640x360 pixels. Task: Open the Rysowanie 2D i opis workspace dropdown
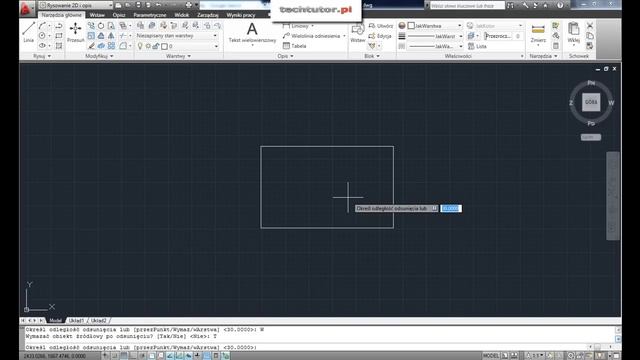click(x=76, y=5)
